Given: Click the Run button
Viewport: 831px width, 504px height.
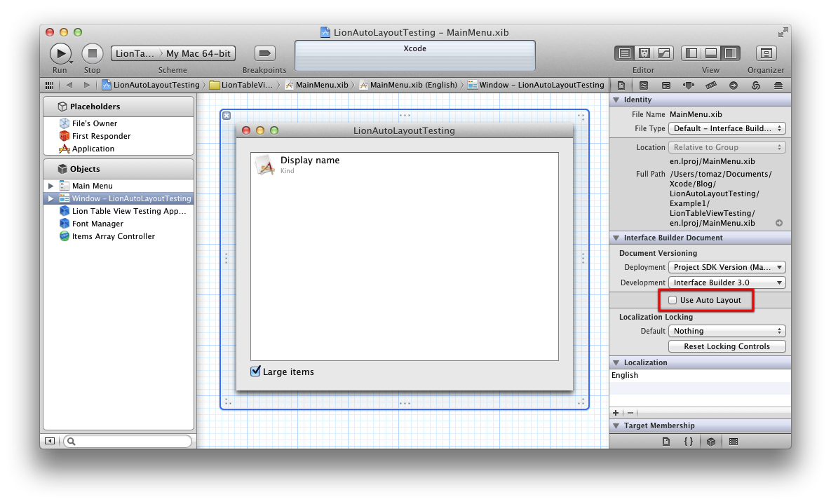Looking at the screenshot, I should click(60, 53).
